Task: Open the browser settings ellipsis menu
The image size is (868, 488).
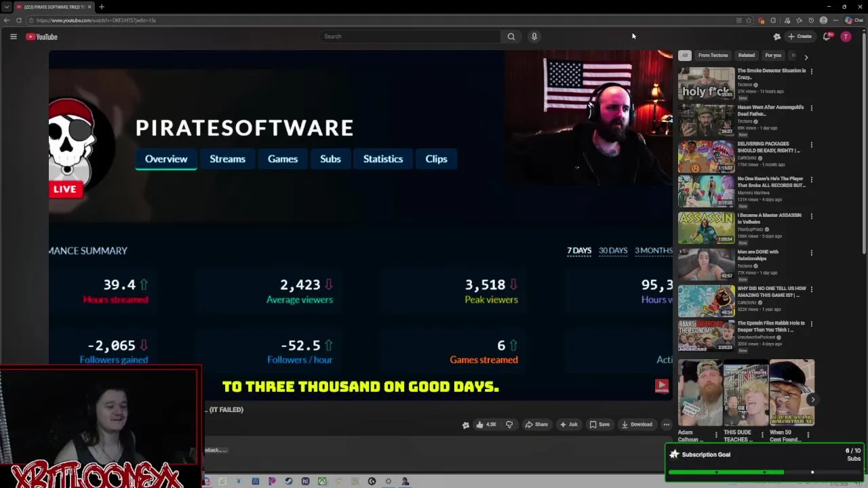Action: coord(835,20)
